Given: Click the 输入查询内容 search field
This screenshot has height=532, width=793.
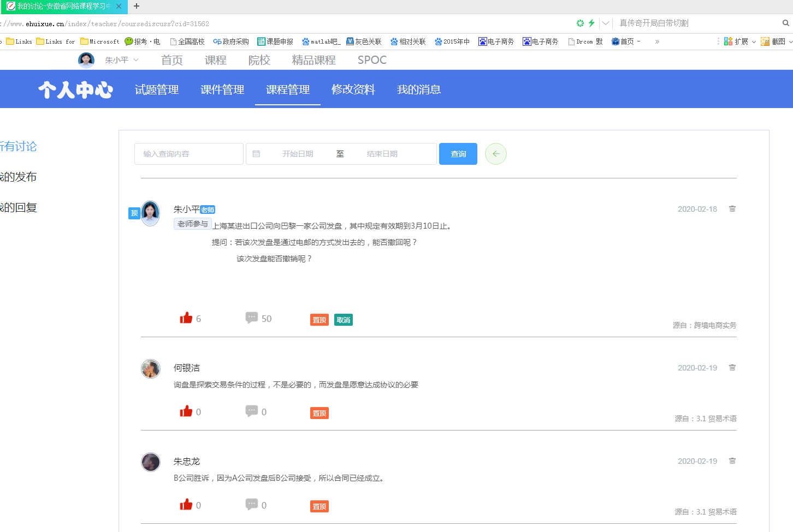Looking at the screenshot, I should click(188, 154).
